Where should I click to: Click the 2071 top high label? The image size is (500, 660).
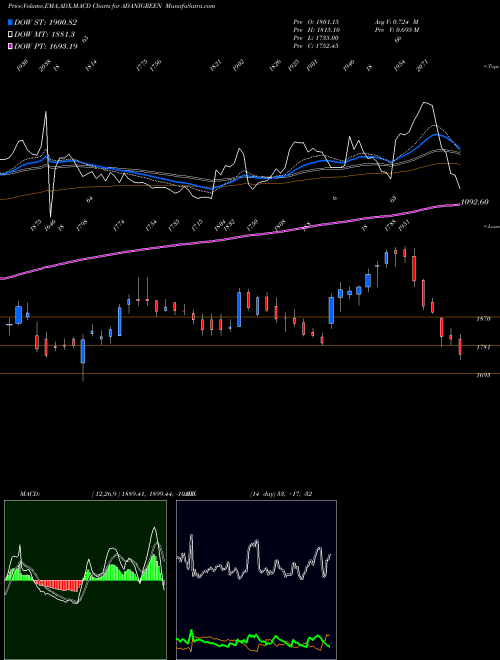[x=422, y=66]
